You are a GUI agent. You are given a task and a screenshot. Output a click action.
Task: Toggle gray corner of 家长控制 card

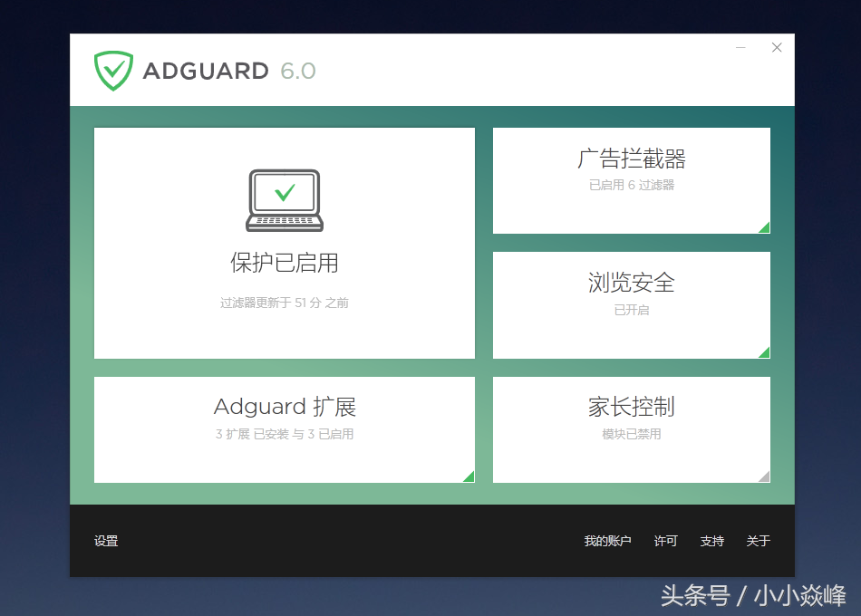coord(764,476)
